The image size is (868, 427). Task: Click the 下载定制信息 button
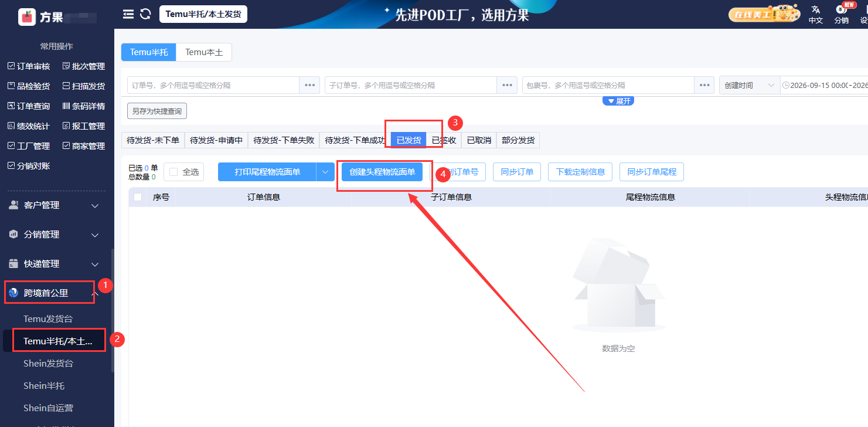(x=580, y=172)
